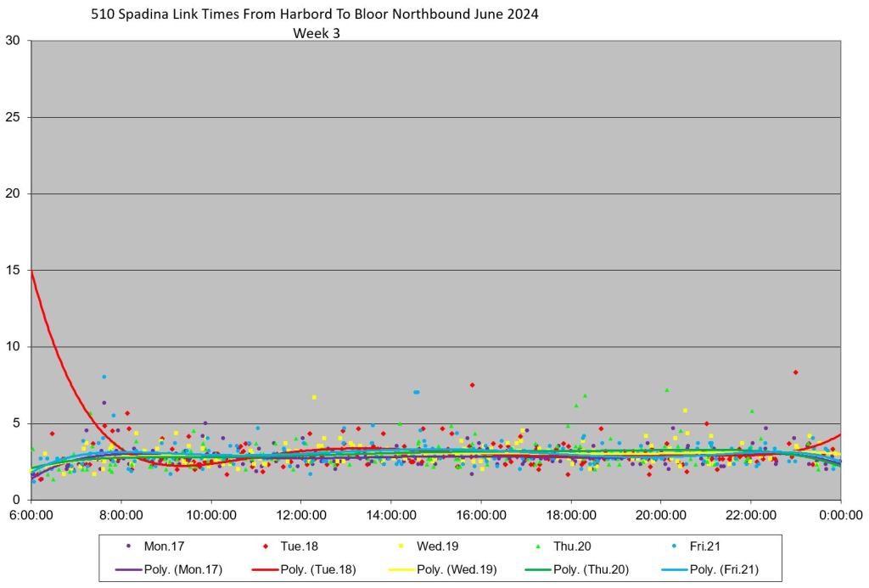
Task: Click the Mon.17 purple dot legend marker
Action: 128,547
